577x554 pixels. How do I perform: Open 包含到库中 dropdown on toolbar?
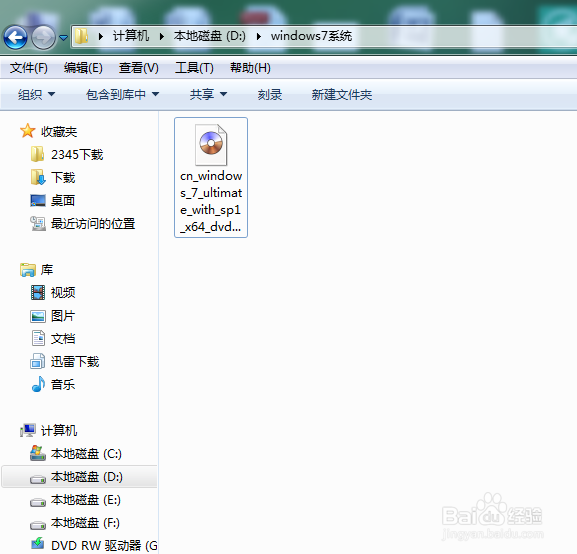(122, 95)
